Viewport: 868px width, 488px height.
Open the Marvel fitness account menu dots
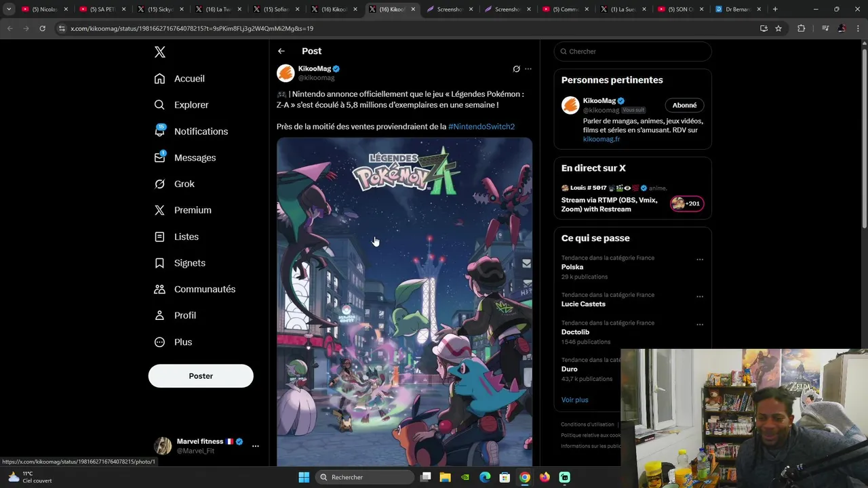point(256,446)
